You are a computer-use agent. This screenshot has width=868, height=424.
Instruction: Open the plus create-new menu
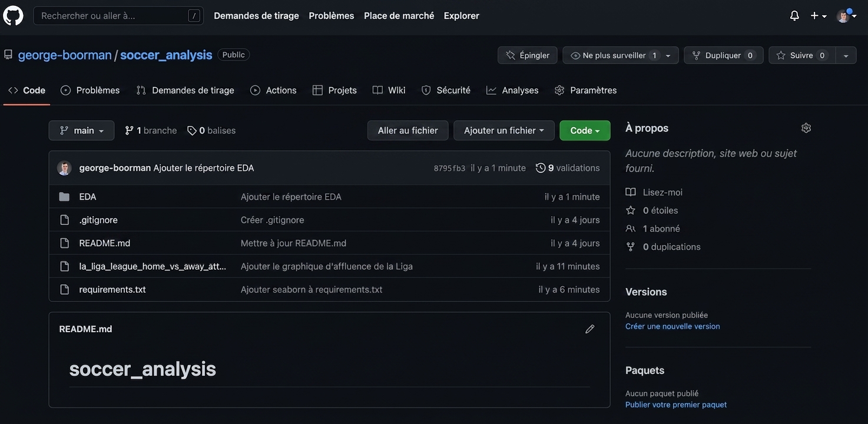(818, 16)
